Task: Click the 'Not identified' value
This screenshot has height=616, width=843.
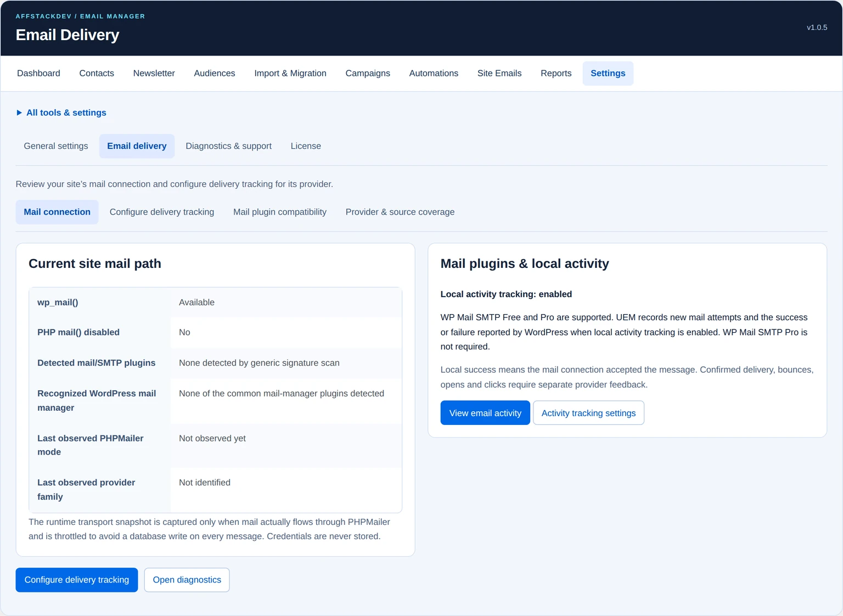Action: click(205, 483)
